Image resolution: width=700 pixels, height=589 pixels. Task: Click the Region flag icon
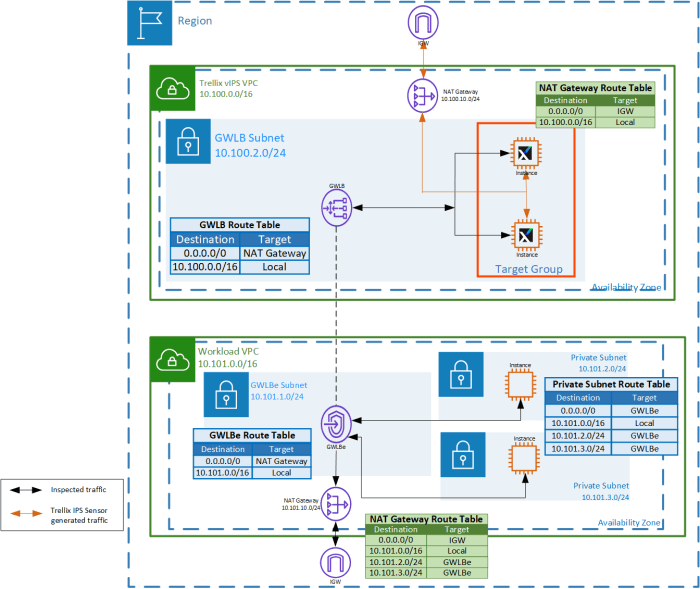coord(150,23)
